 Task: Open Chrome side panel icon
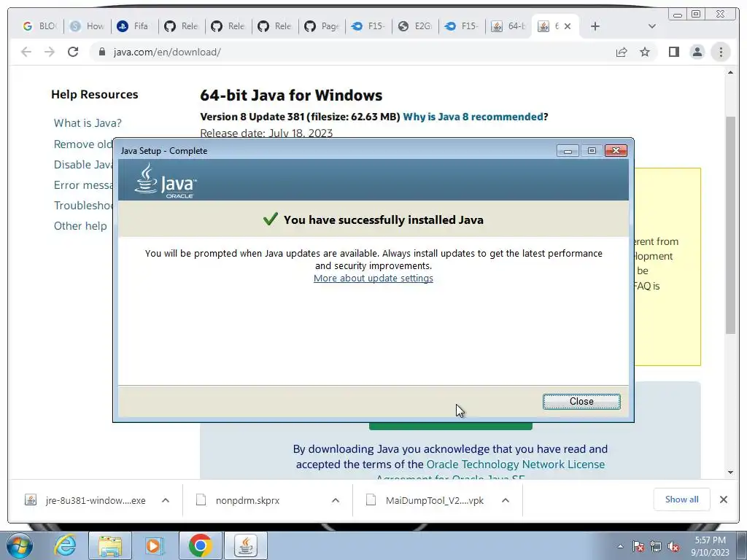click(x=673, y=52)
